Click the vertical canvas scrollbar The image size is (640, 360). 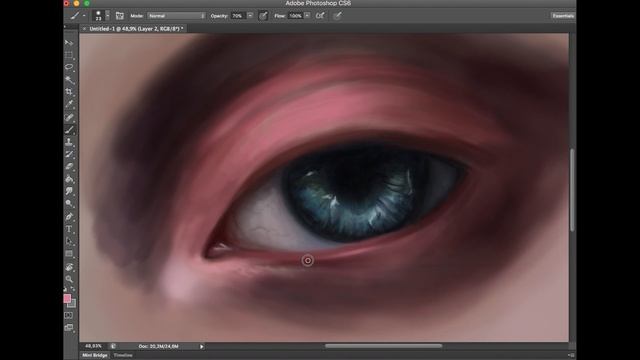(x=572, y=190)
